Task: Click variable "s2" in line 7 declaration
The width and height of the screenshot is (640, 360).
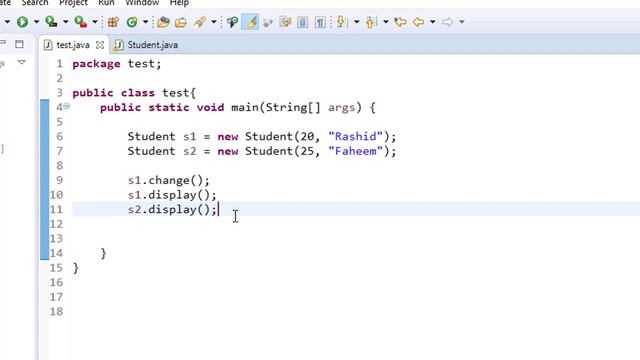Action: [x=189, y=151]
